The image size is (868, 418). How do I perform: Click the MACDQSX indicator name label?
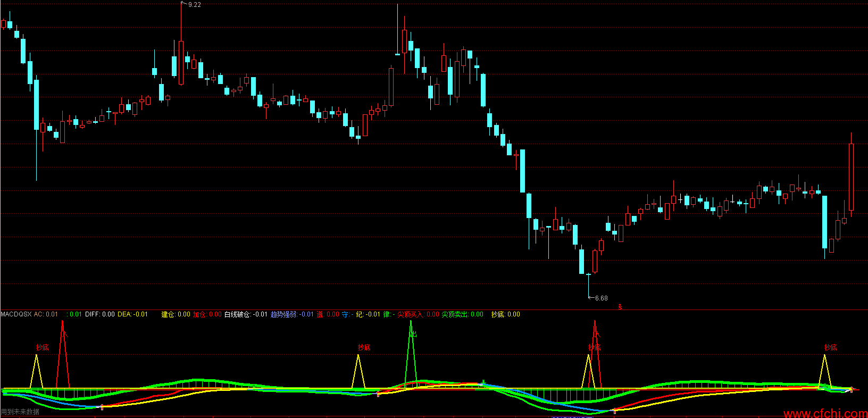click(16, 314)
